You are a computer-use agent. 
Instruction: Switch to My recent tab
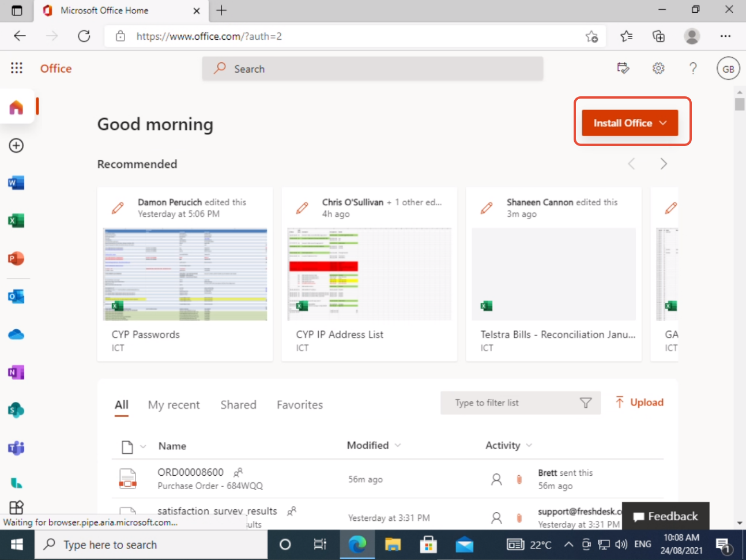coord(174,405)
